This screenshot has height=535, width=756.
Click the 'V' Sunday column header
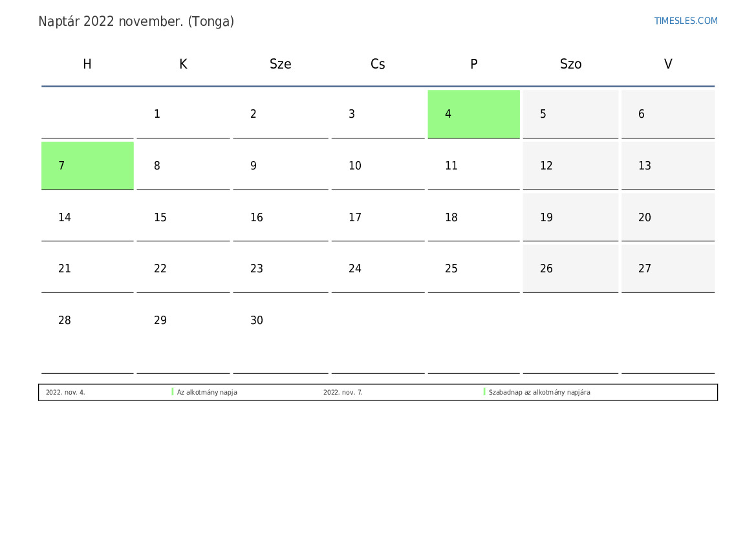pos(668,64)
